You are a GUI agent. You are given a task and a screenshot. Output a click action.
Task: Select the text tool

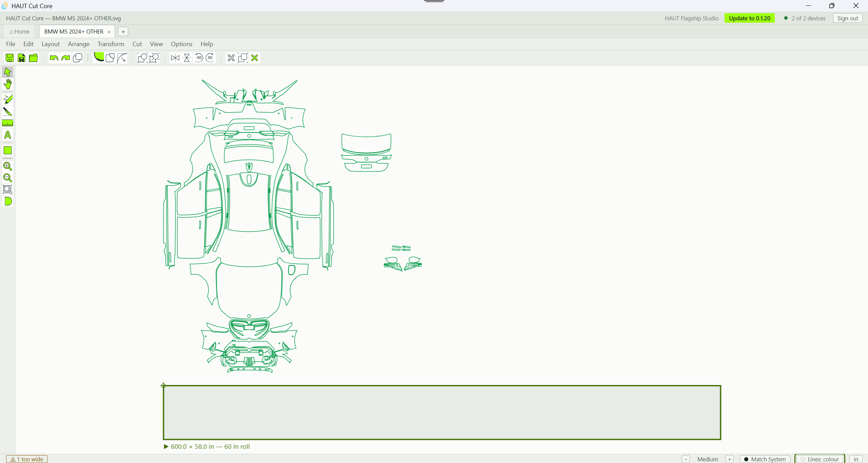pos(7,135)
